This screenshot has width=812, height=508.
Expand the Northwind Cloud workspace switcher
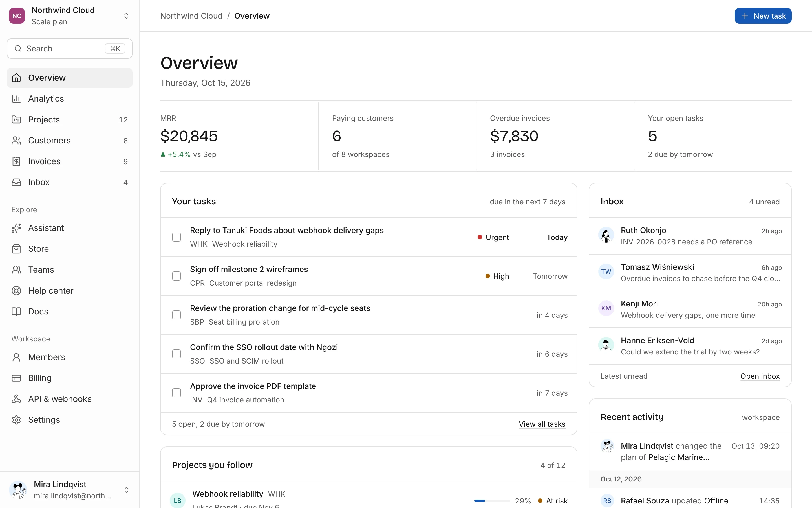tap(126, 16)
